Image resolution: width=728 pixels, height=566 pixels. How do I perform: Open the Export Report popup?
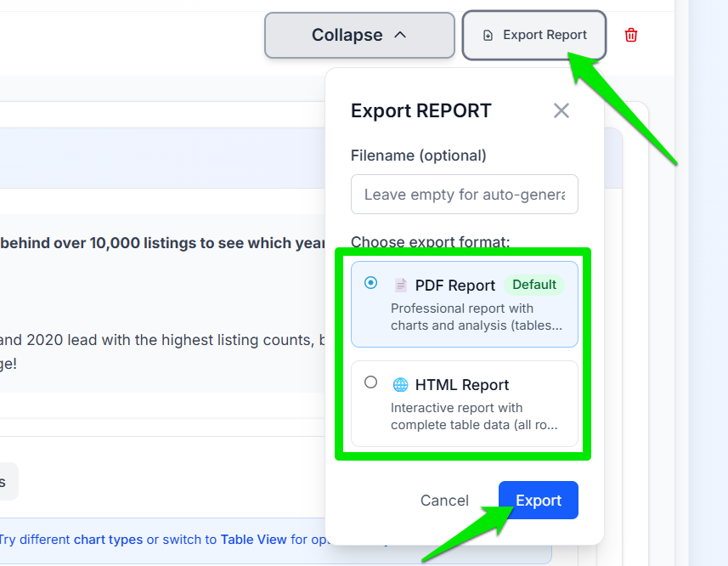(534, 35)
